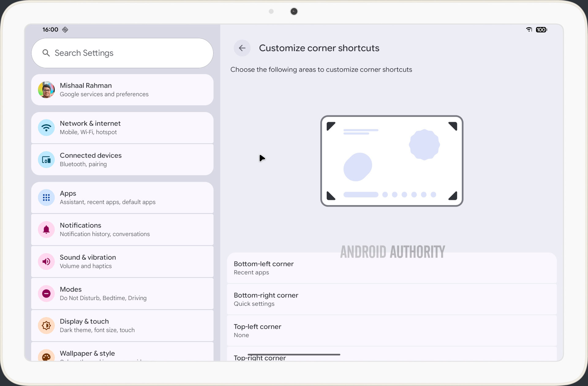
Task: Click the Notifications bell icon
Action: tap(46, 230)
